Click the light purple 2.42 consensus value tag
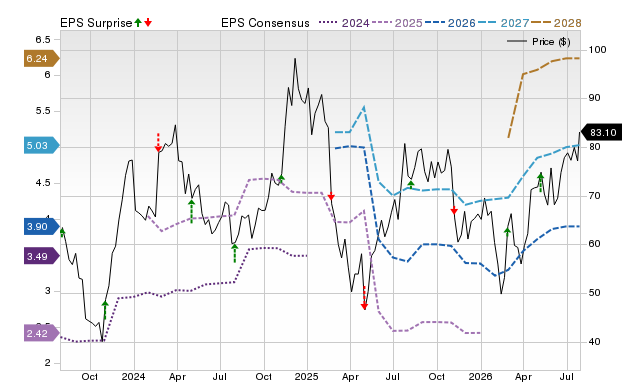This screenshot has width=640, height=382. click(x=41, y=333)
